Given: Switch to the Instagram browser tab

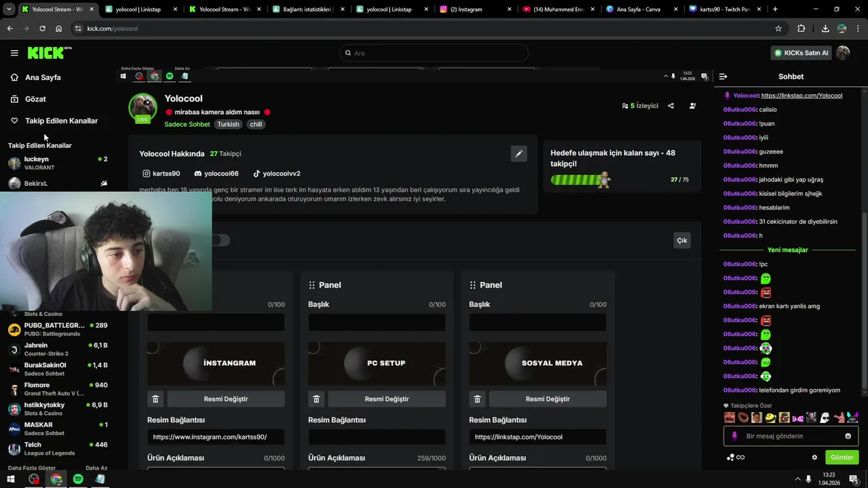Looking at the screenshot, I should (475, 9).
